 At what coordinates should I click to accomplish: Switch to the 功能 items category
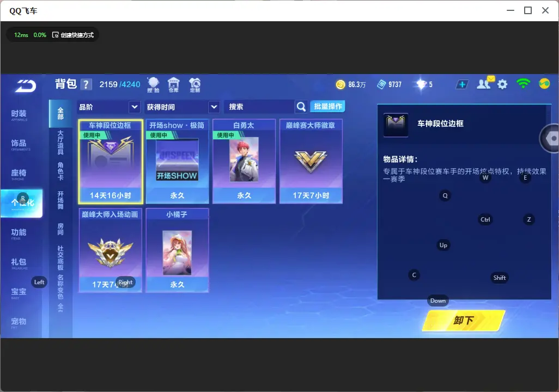pyautogui.click(x=19, y=234)
